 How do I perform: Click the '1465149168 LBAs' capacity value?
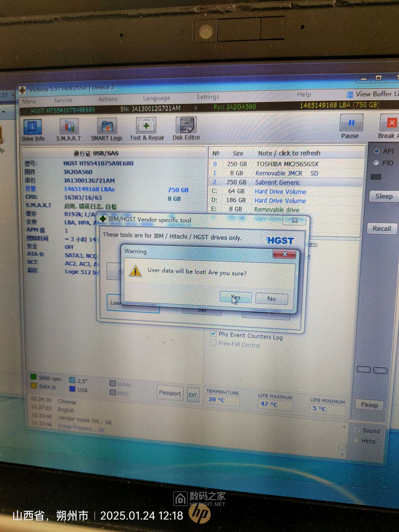click(89, 189)
